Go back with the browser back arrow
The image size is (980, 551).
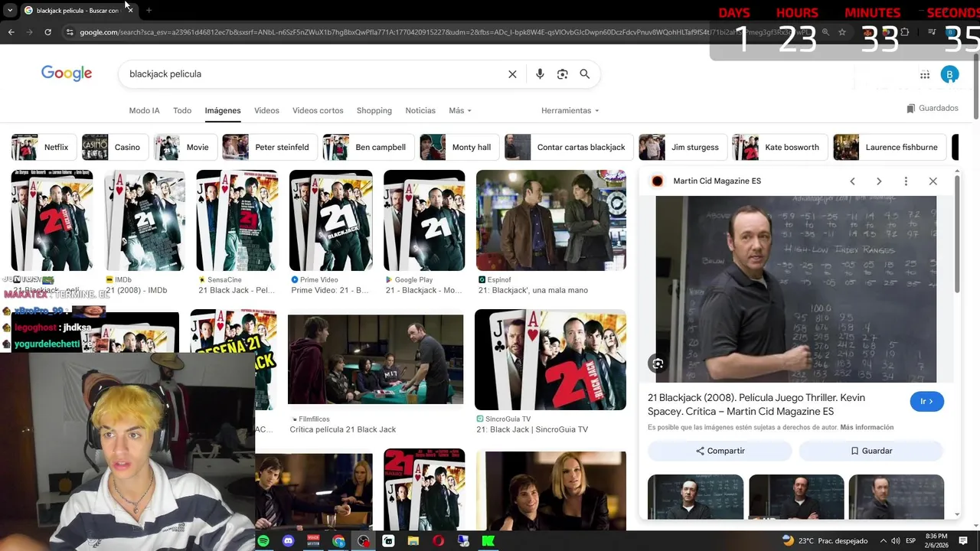point(11,32)
